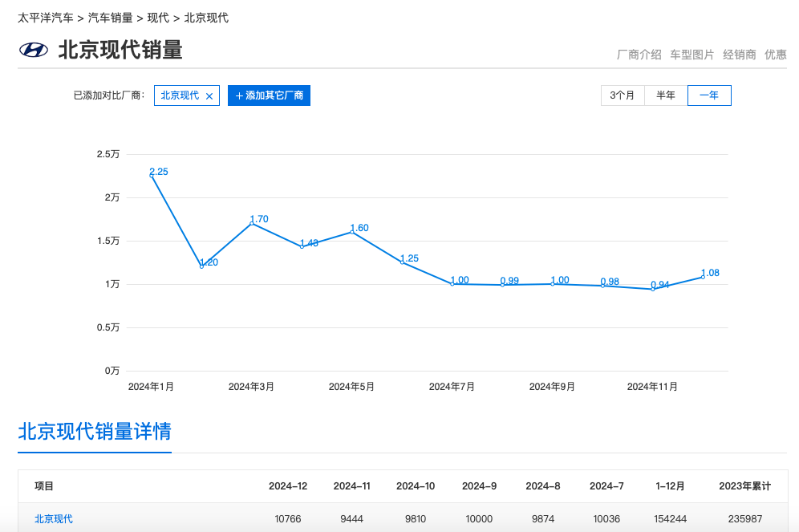Open the 厂商介绍 page

pyautogui.click(x=639, y=55)
